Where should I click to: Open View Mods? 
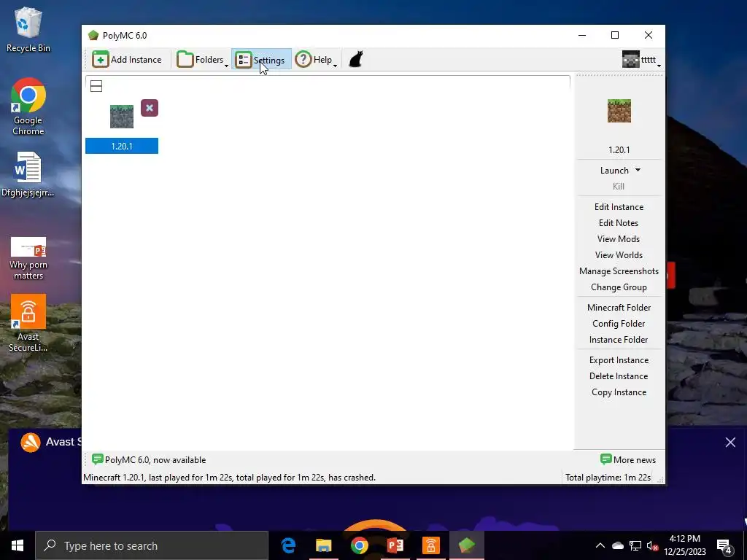[619, 239]
